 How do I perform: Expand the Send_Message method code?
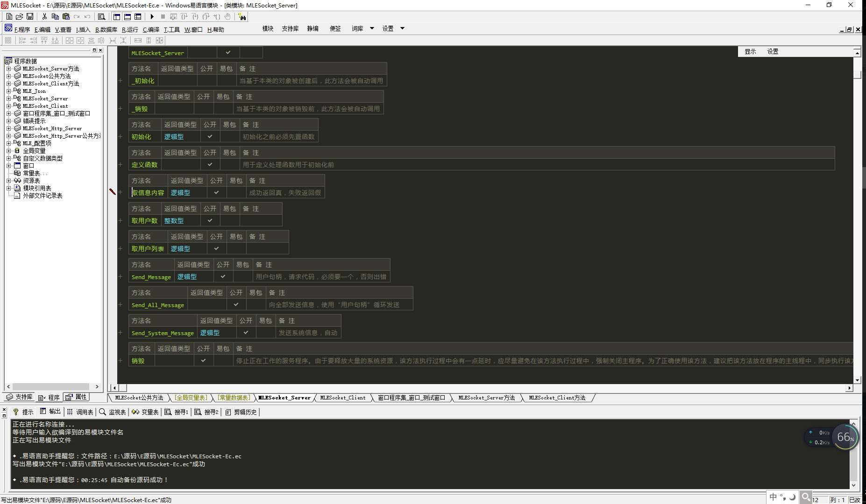(x=121, y=277)
